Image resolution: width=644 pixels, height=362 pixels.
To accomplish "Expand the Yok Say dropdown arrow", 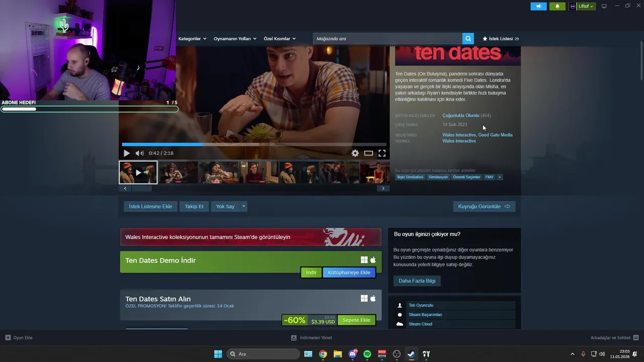I will [244, 207].
